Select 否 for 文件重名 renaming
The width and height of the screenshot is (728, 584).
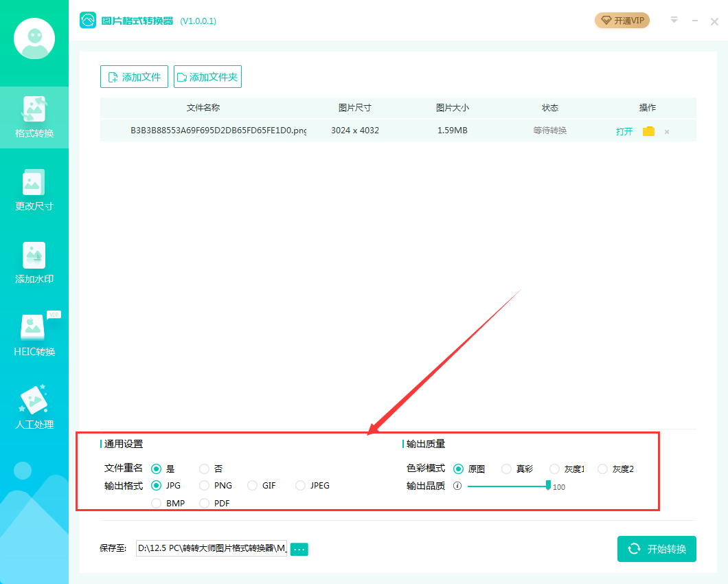204,469
